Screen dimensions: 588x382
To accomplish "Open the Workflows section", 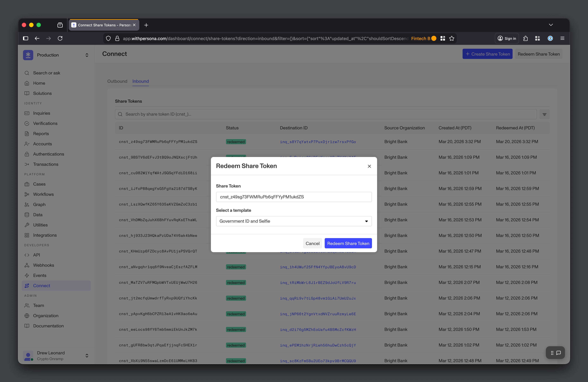I will (43, 194).
